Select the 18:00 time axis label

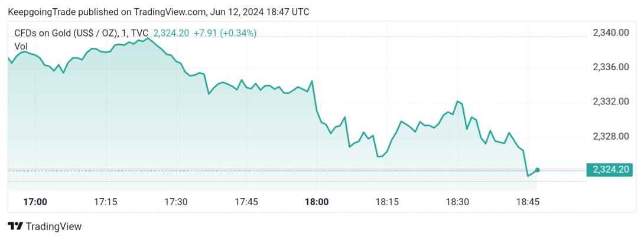[317, 202]
